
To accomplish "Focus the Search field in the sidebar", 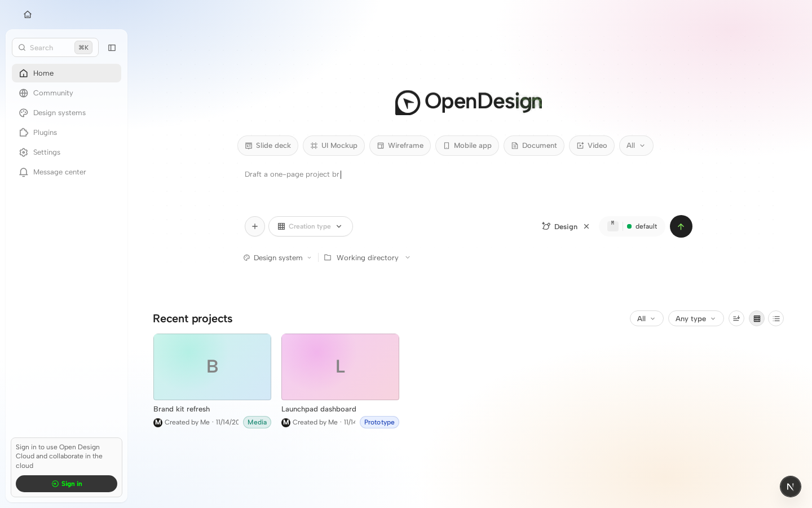I will (55, 47).
